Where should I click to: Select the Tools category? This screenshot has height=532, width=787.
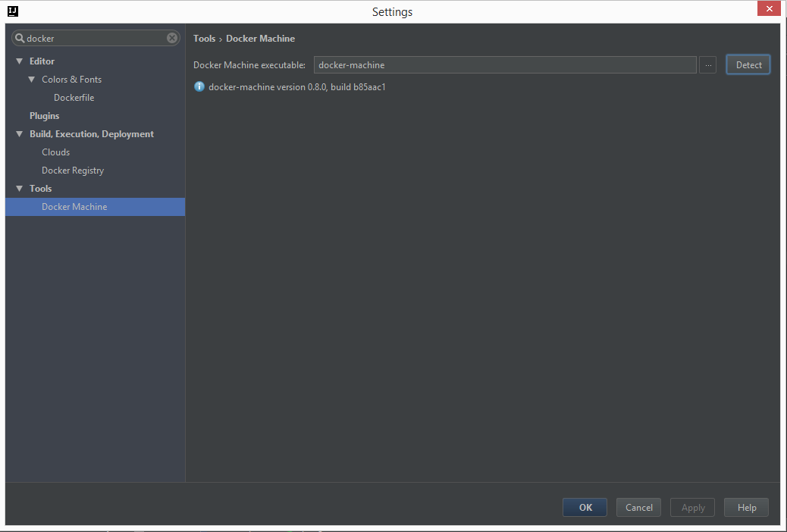click(41, 189)
